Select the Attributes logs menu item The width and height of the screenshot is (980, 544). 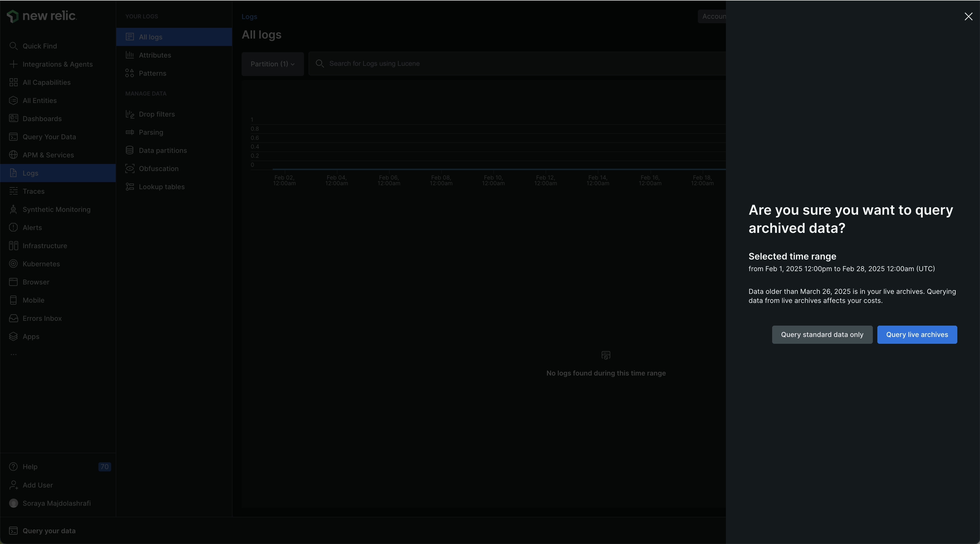pyautogui.click(x=155, y=55)
